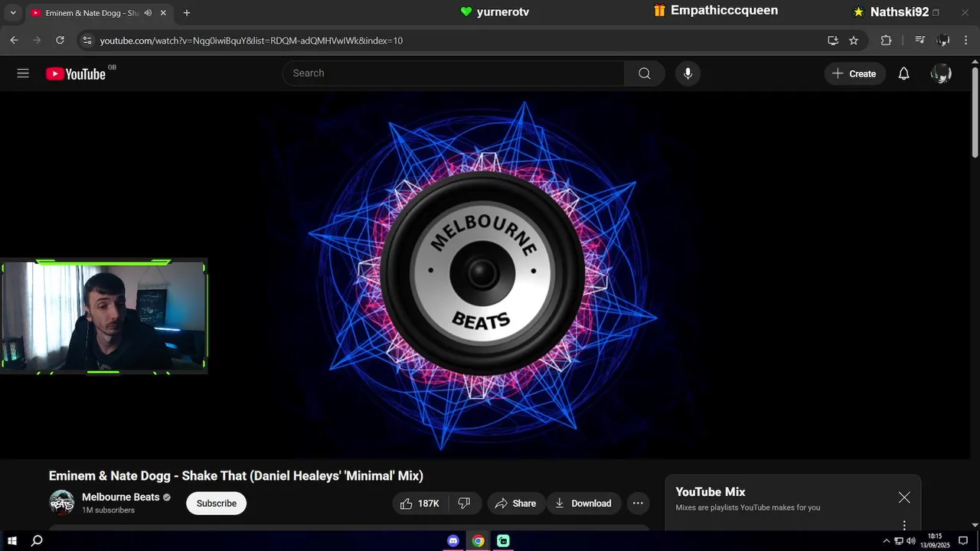The height and width of the screenshot is (551, 980).
Task: Open volume control in system tray
Action: 911,541
